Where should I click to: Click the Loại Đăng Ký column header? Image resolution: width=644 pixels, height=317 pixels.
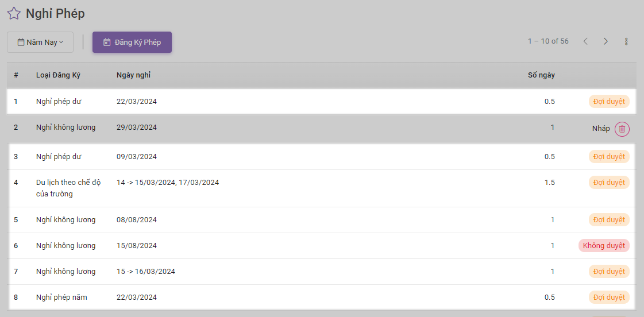pos(58,75)
